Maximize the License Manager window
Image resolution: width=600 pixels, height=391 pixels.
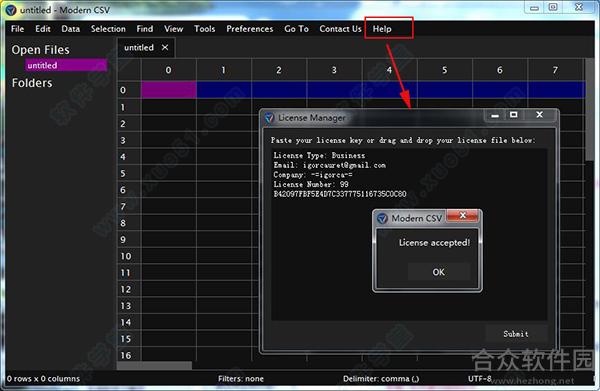point(514,115)
